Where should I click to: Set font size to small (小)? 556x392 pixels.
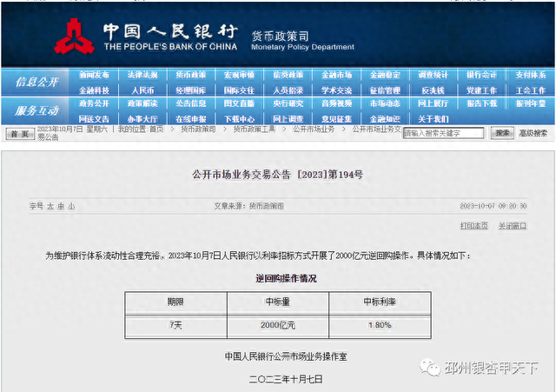[x=71, y=206]
